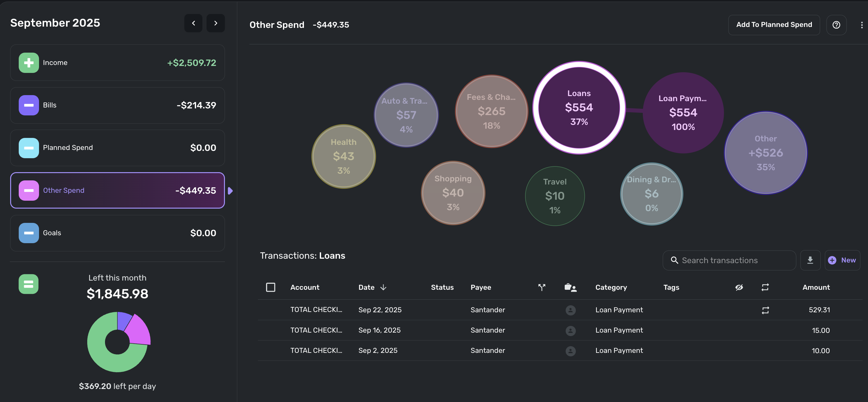Go to the previous month

coord(194,23)
